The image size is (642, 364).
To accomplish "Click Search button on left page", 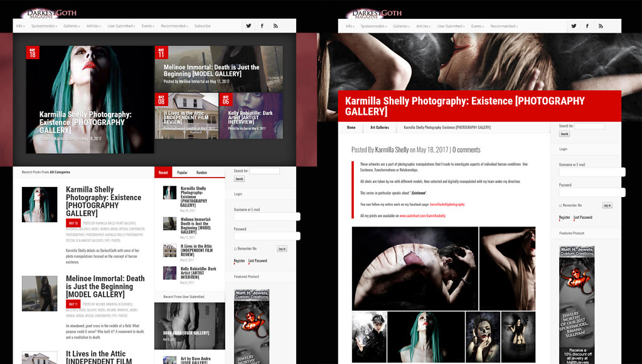I will click(x=240, y=179).
